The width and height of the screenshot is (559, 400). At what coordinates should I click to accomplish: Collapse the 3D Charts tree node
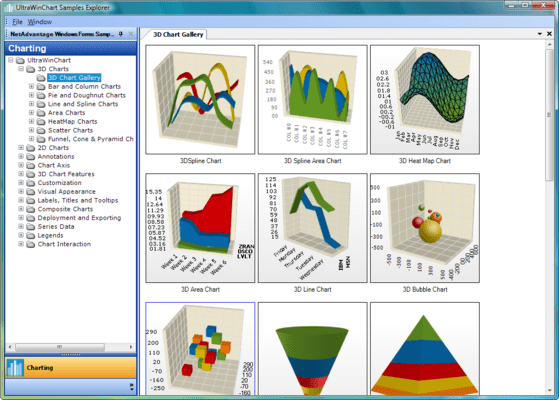click(21, 68)
